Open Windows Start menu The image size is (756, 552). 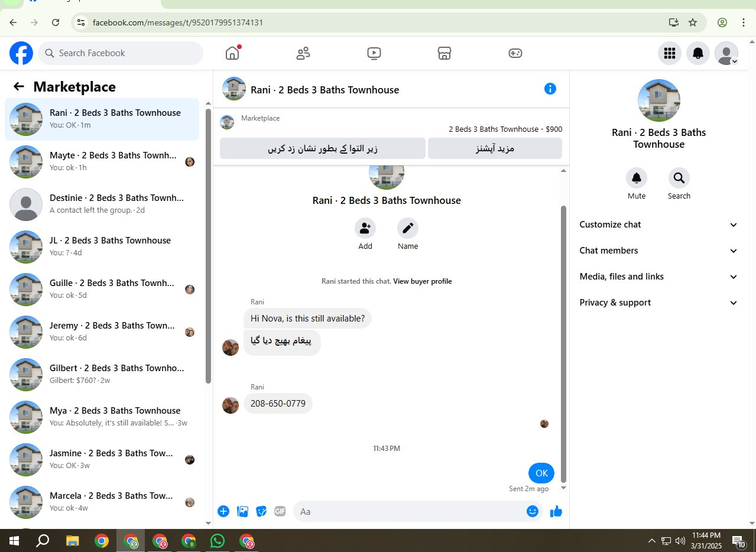point(14,541)
